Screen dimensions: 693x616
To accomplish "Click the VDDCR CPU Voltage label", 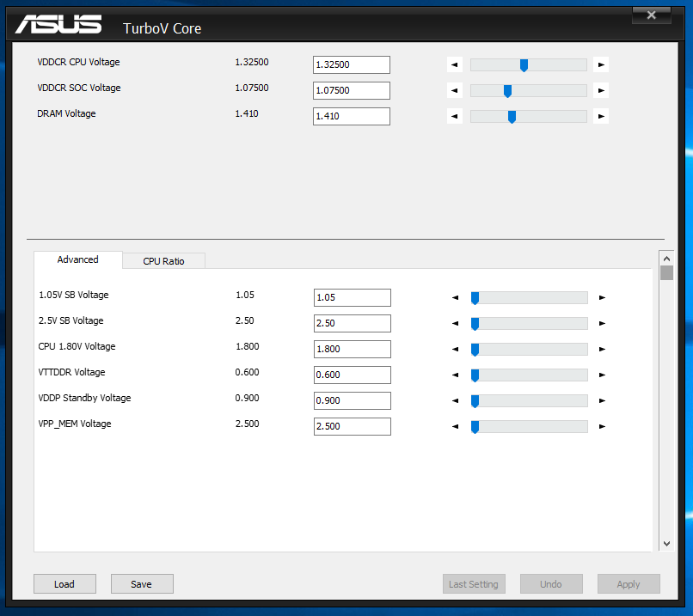I will tap(78, 62).
